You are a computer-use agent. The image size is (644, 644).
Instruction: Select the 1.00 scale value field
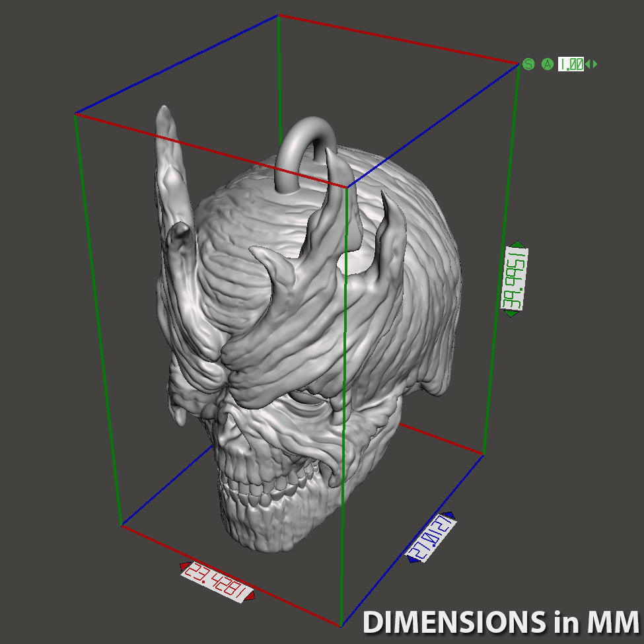[x=571, y=64]
